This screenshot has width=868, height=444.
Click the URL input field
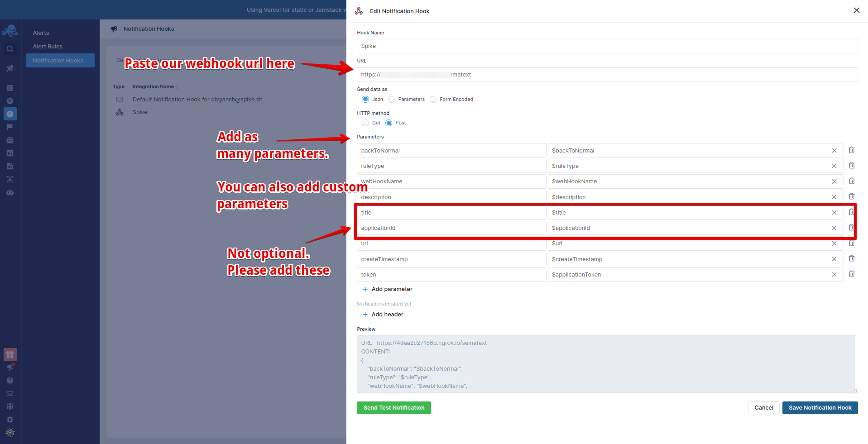pos(607,75)
